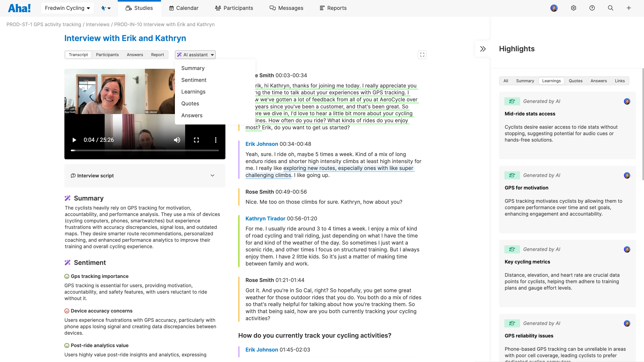Viewport: 644px width, 362px height.
Task: Expand the Interview script section
Action: click(213, 176)
